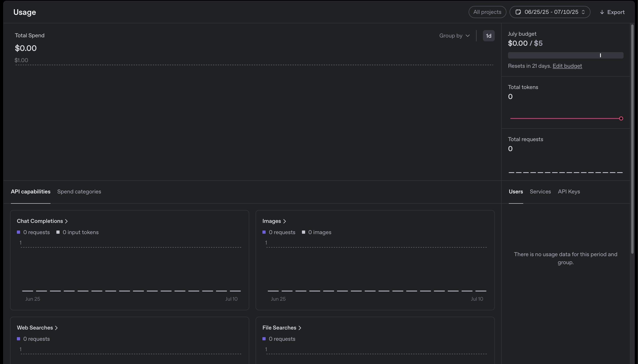Click the calendar icon in date range picker
This screenshot has width=638, height=364.
click(518, 12)
